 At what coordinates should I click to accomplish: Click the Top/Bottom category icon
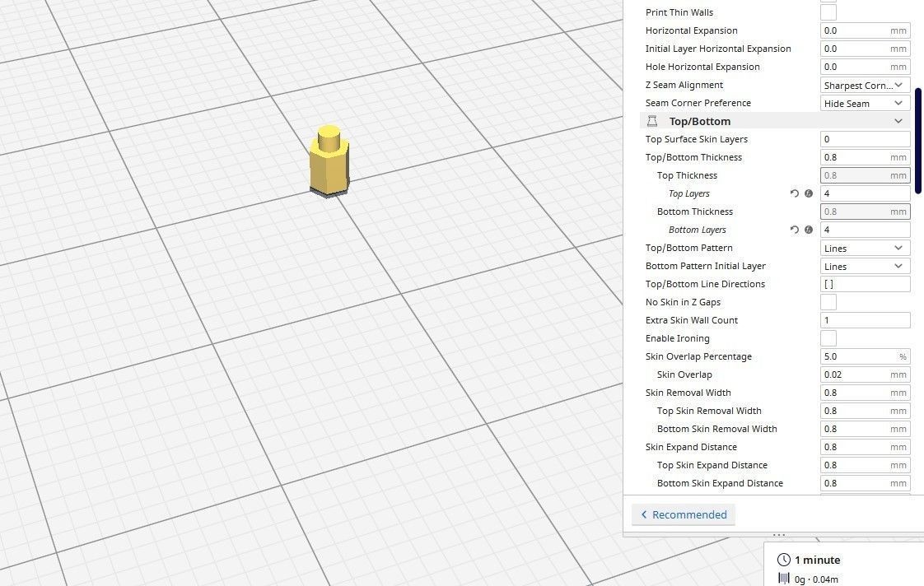[652, 121]
